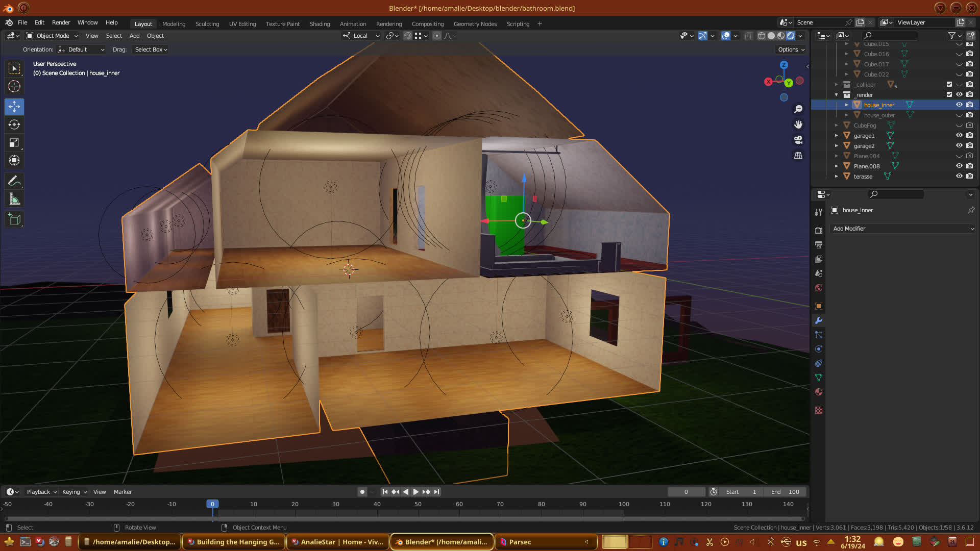The height and width of the screenshot is (551, 980).
Task: Select the Scale tool
Action: coord(14,143)
